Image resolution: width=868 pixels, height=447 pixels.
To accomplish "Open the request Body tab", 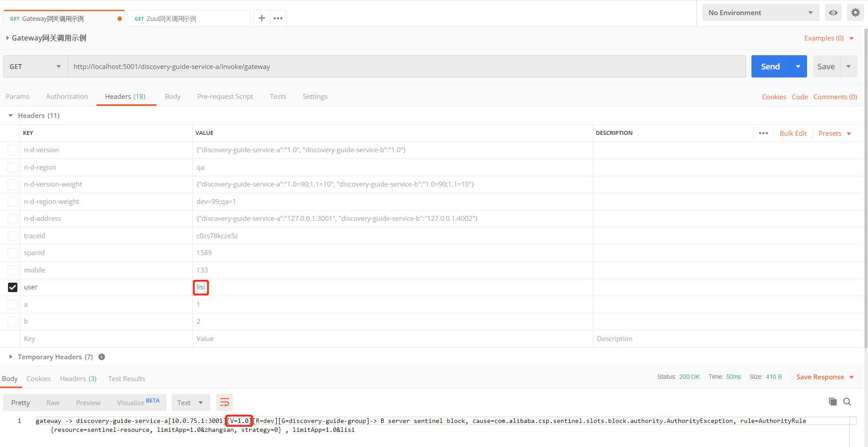I will tap(173, 96).
